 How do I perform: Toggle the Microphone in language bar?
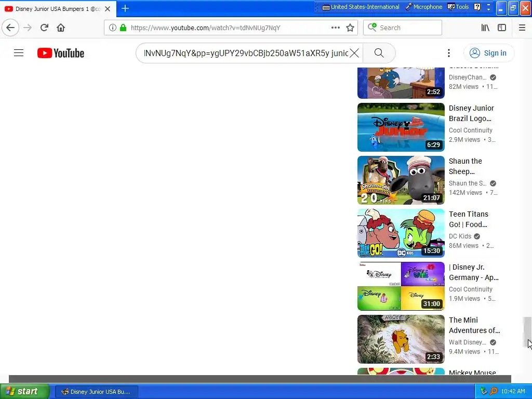pos(424,7)
